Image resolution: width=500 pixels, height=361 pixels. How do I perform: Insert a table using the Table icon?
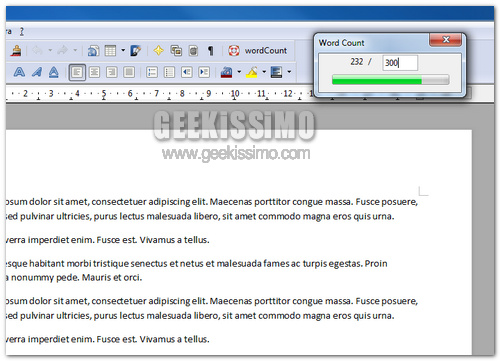[x=110, y=51]
